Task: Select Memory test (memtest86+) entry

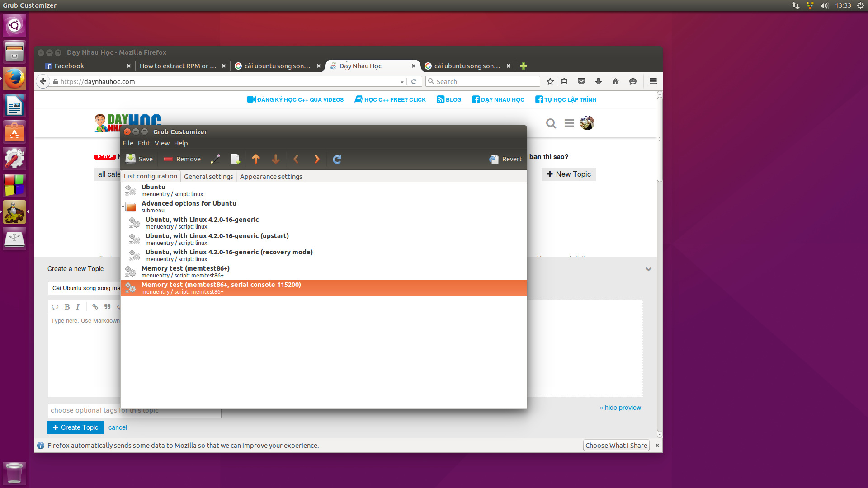Action: pos(324,272)
